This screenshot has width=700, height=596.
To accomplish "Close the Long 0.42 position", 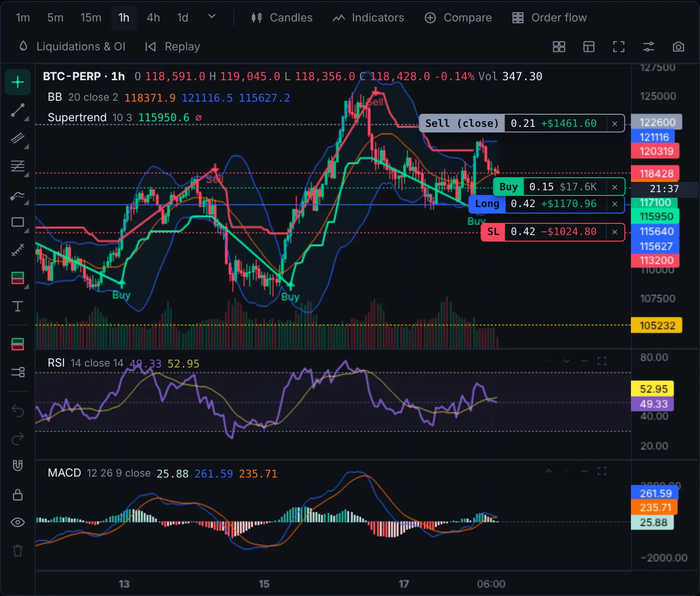I will pyautogui.click(x=615, y=204).
